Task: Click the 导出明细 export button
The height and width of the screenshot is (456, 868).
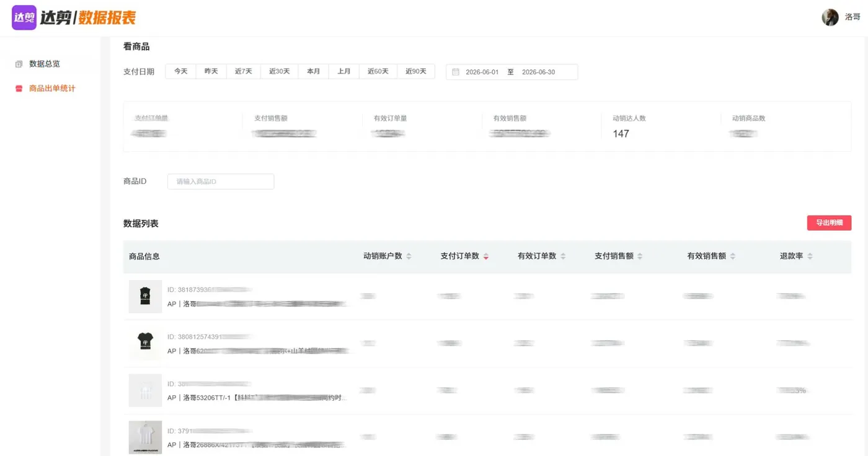Action: point(829,223)
